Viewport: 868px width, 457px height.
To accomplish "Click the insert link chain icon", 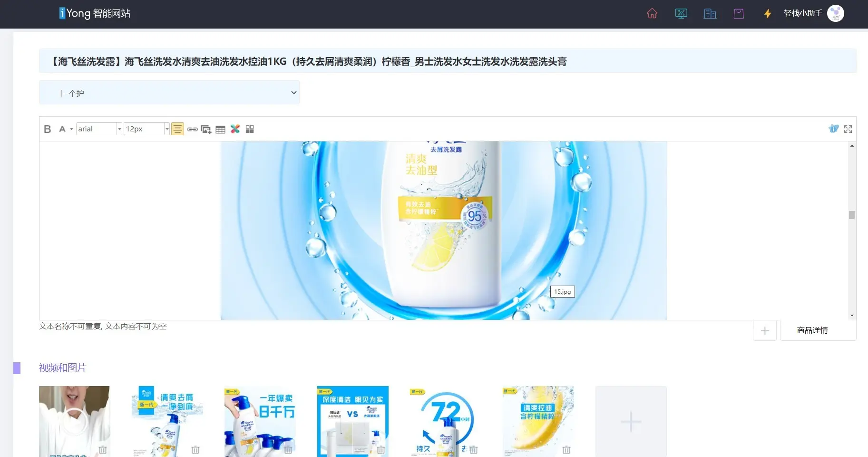I will (192, 129).
